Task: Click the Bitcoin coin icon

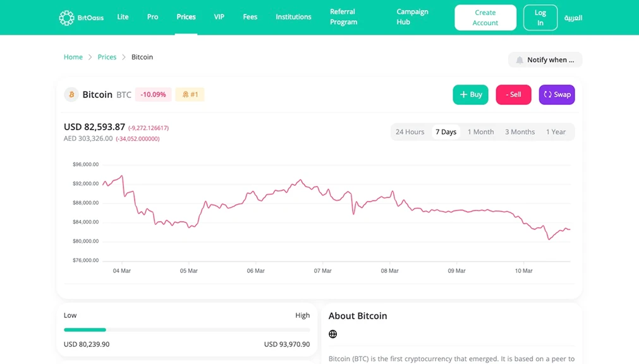Action: pos(71,95)
